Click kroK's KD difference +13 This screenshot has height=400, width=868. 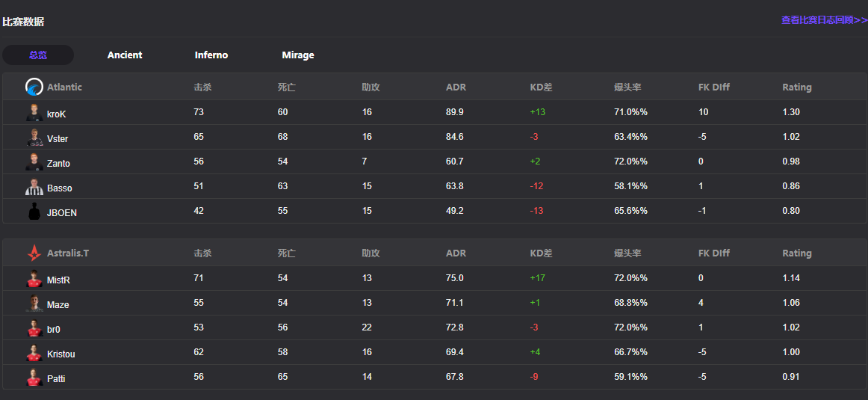click(x=538, y=112)
